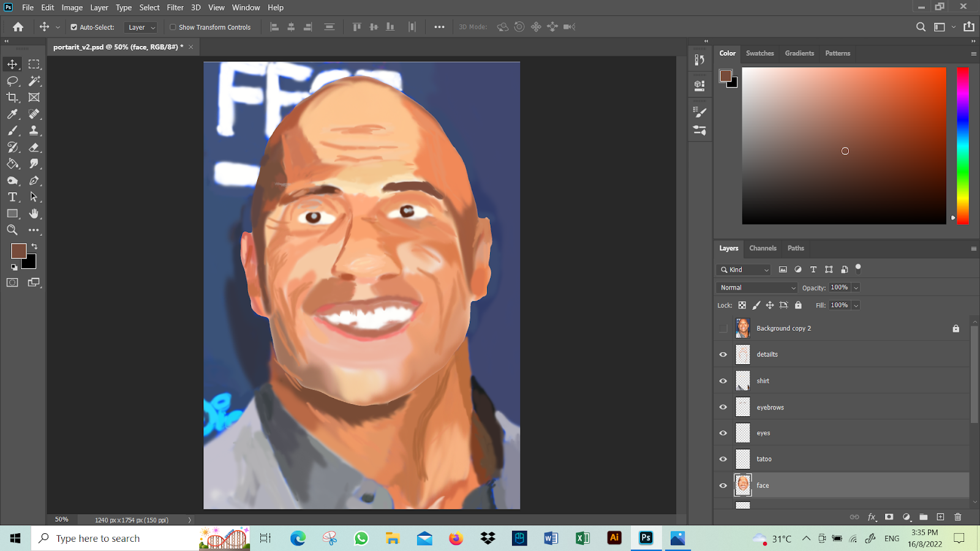This screenshot has width=980, height=551.
Task: Create a new layer
Action: pyautogui.click(x=941, y=517)
